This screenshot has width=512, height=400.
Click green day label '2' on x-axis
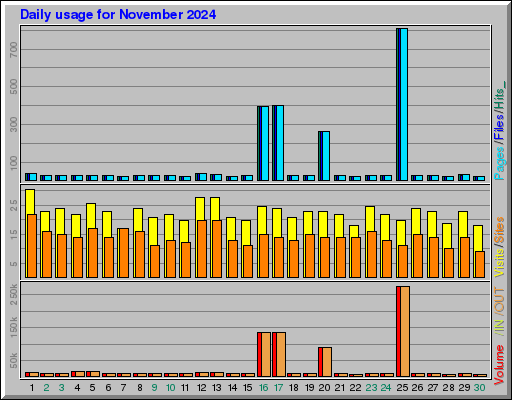(x=46, y=388)
